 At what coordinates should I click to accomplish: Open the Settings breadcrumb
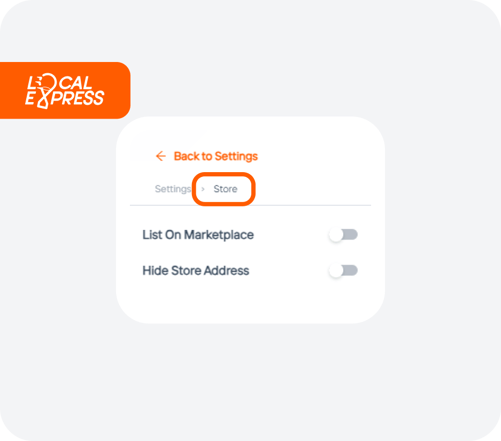pos(173,189)
